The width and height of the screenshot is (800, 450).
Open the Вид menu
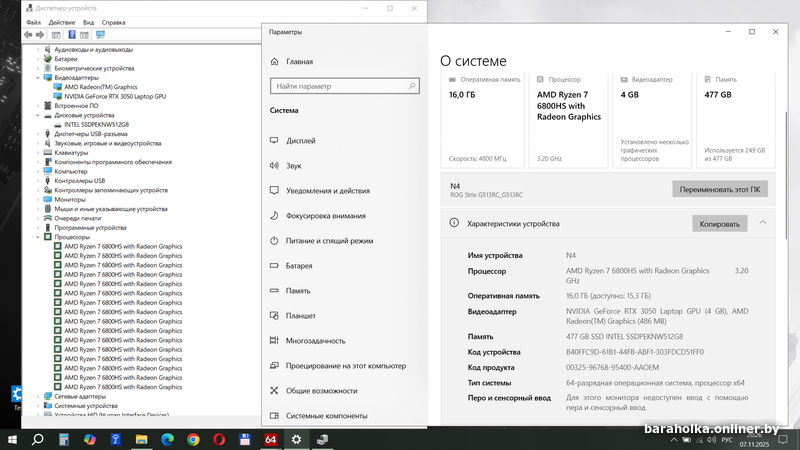[x=88, y=21]
